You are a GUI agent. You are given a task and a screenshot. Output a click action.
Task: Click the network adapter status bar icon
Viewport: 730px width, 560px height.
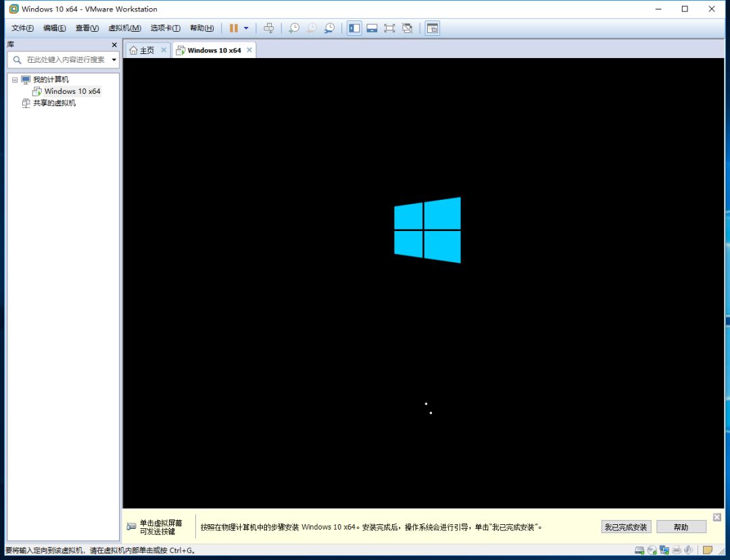(664, 551)
